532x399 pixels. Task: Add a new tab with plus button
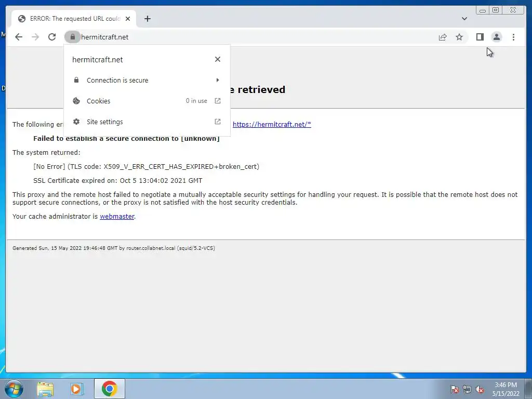(147, 19)
